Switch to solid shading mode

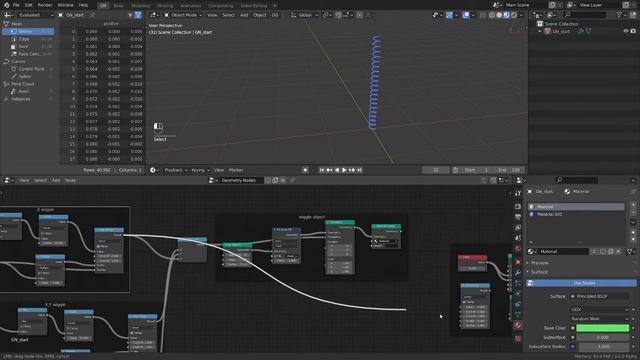[499, 15]
